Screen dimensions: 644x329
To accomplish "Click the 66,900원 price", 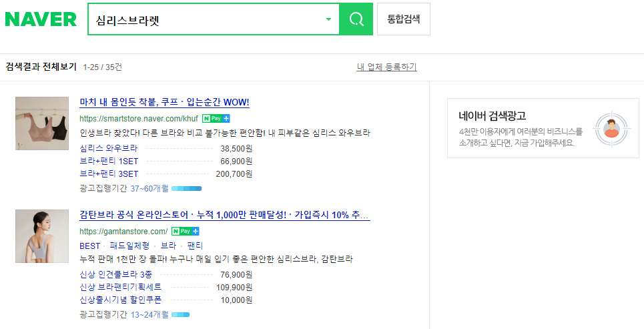I will [236, 161].
